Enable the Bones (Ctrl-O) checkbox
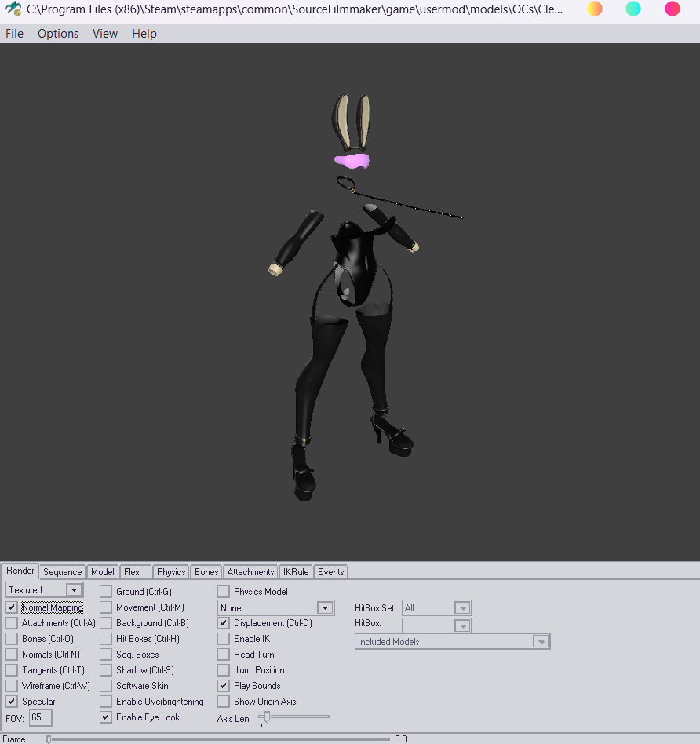Viewport: 700px width, 744px height. click(x=12, y=638)
